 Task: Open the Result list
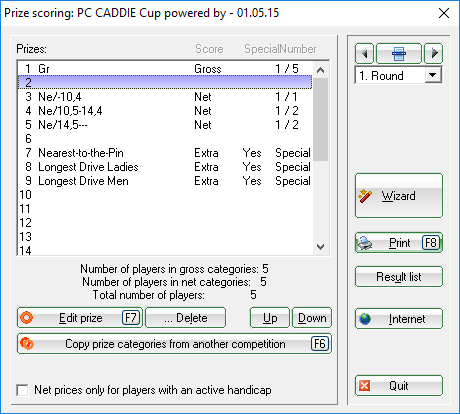(399, 277)
